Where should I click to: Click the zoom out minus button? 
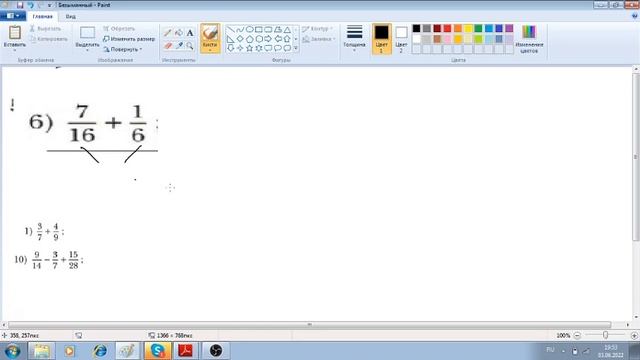577,336
